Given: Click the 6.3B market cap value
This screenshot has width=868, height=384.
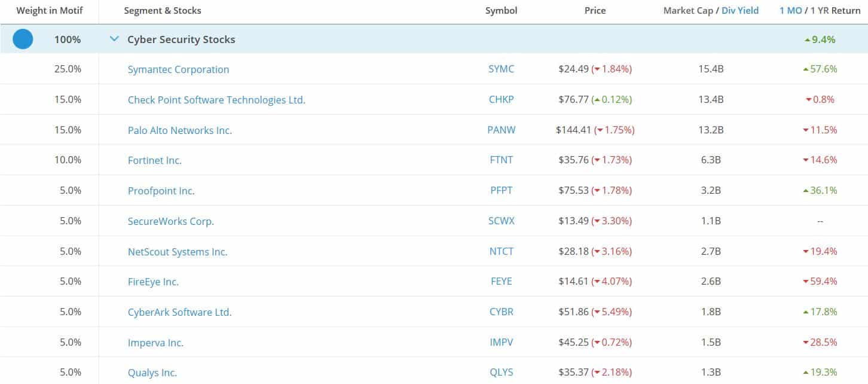Looking at the screenshot, I should coord(711,160).
